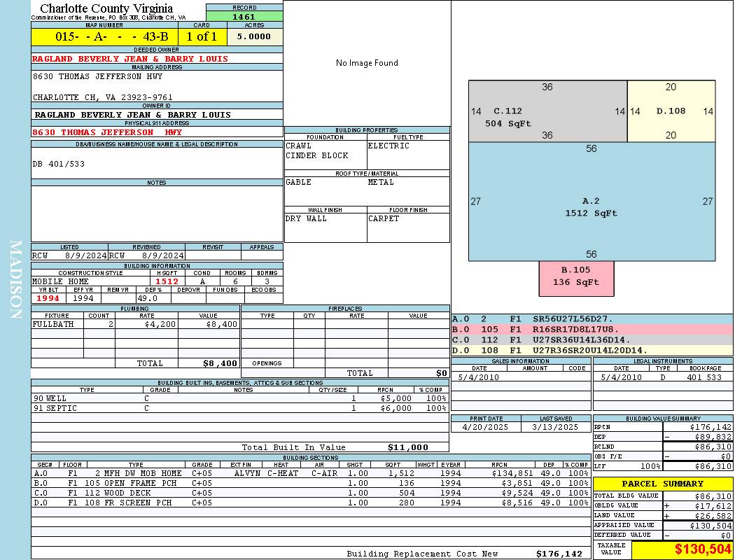Select deeded owner RAGLAND BEVERLY JEAN & BARRY LOUIS in red

pyautogui.click(x=129, y=59)
